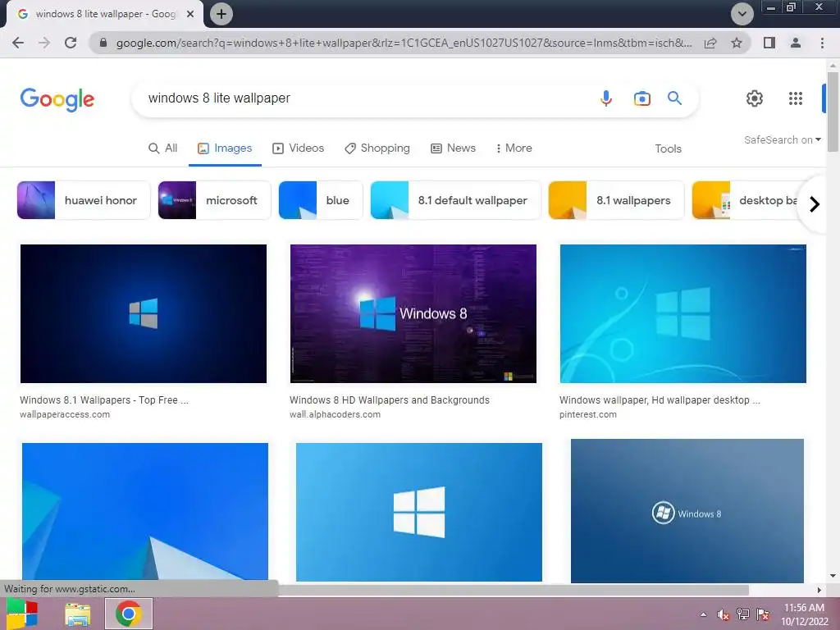
Task: Open File Explorer from the taskbar
Action: coord(78,614)
